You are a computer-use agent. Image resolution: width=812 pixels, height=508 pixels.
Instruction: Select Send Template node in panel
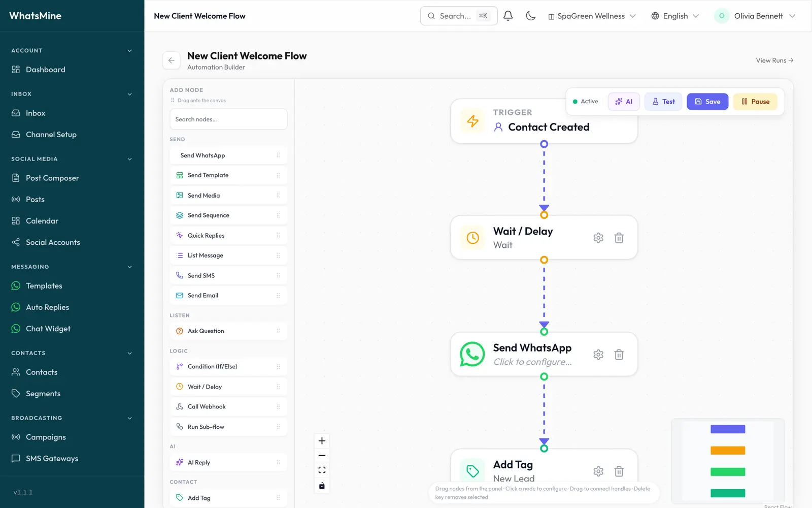(228, 175)
